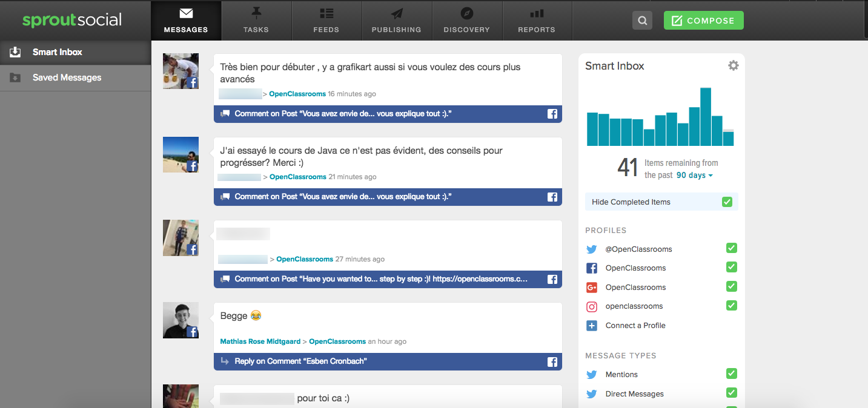The width and height of the screenshot is (868, 408).
Task: Open avatar of the Java course commenter
Action: point(181,154)
